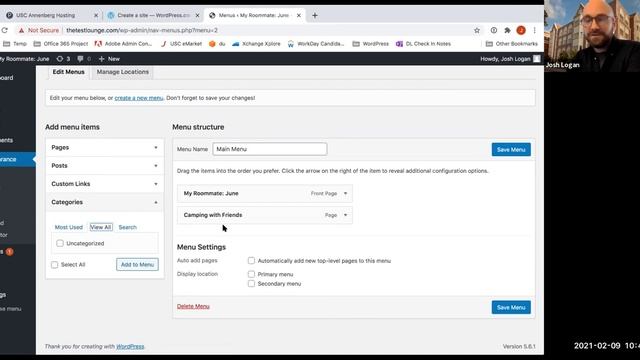Image resolution: width=640 pixels, height=360 pixels.
Task: Open the My Roommate: June site name in admin bar
Action: tap(25, 59)
